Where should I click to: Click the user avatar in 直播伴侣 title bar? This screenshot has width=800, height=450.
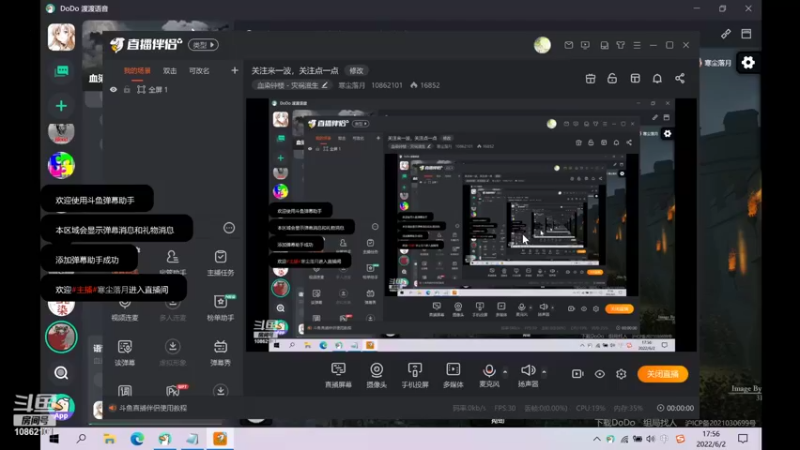pos(542,45)
